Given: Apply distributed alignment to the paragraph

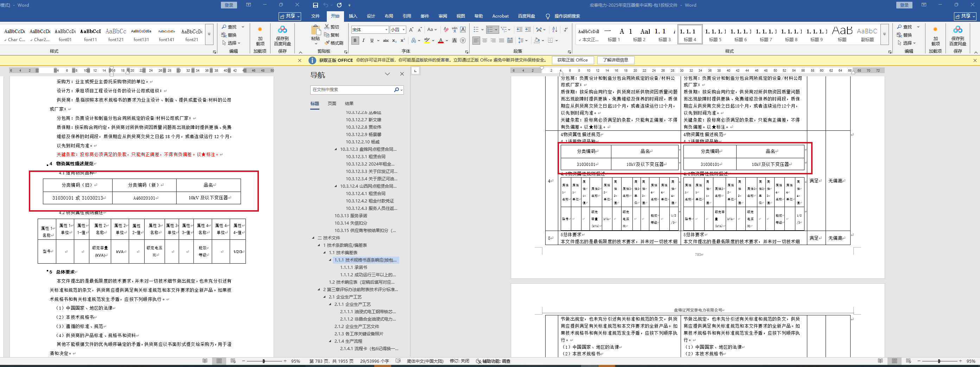Looking at the screenshot, I should click(510, 40).
